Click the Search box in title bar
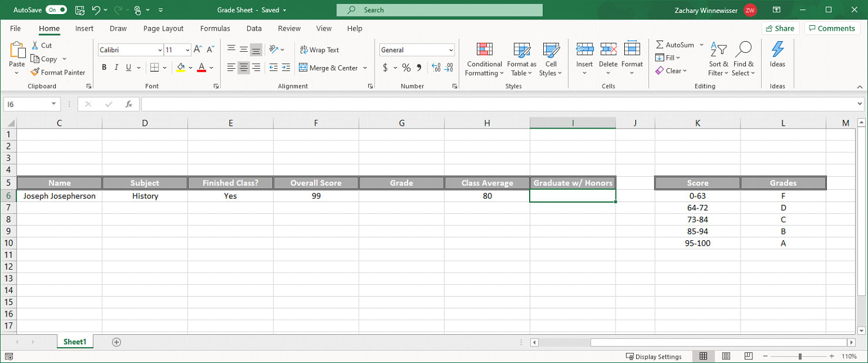The height and width of the screenshot is (363, 868). pos(439,10)
